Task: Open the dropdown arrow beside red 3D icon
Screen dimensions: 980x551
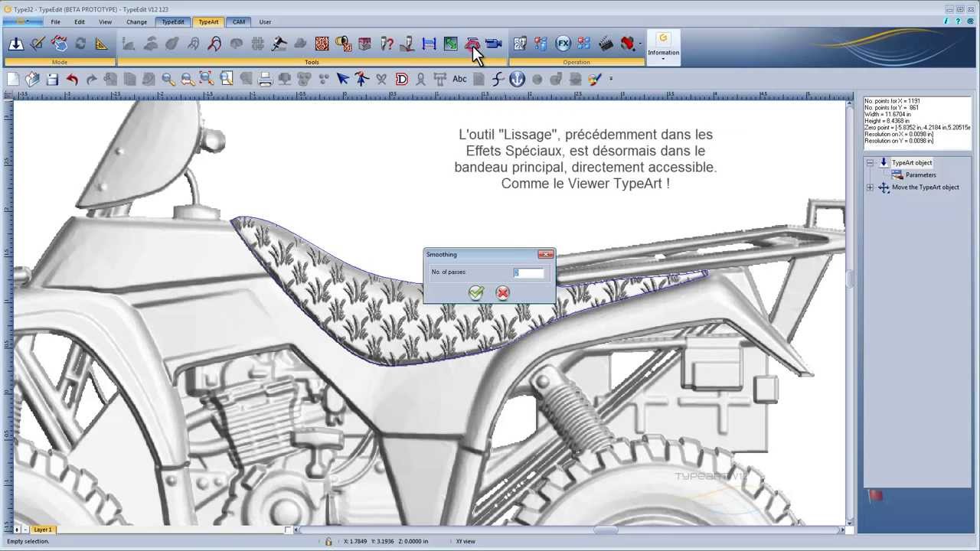Action: tap(640, 44)
